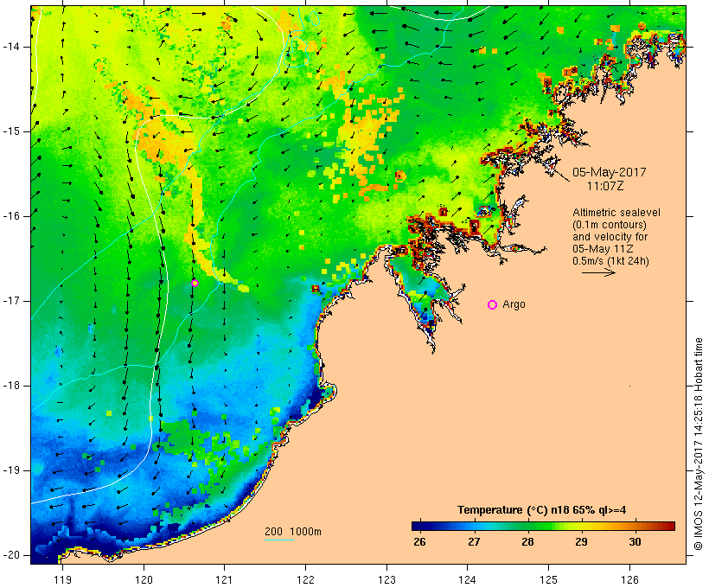The width and height of the screenshot is (709, 588).
Task: Click the cyan 200m isobath legend line
Action: [x=279, y=540]
